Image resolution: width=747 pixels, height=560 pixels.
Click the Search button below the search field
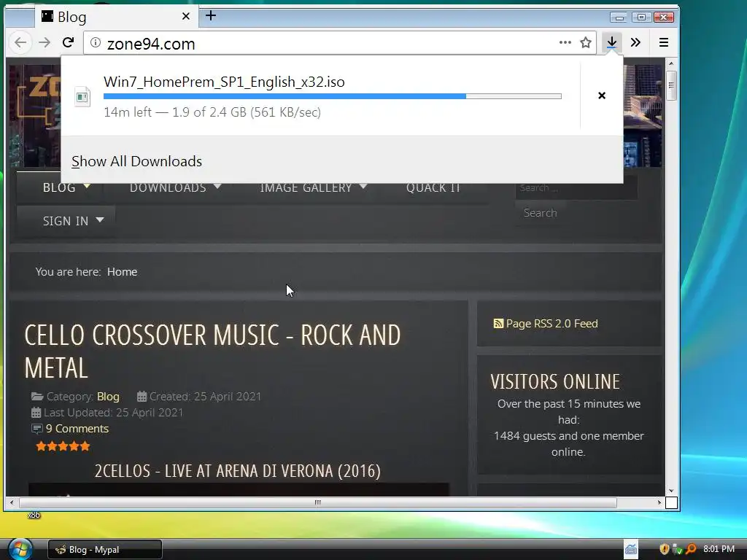tap(541, 213)
